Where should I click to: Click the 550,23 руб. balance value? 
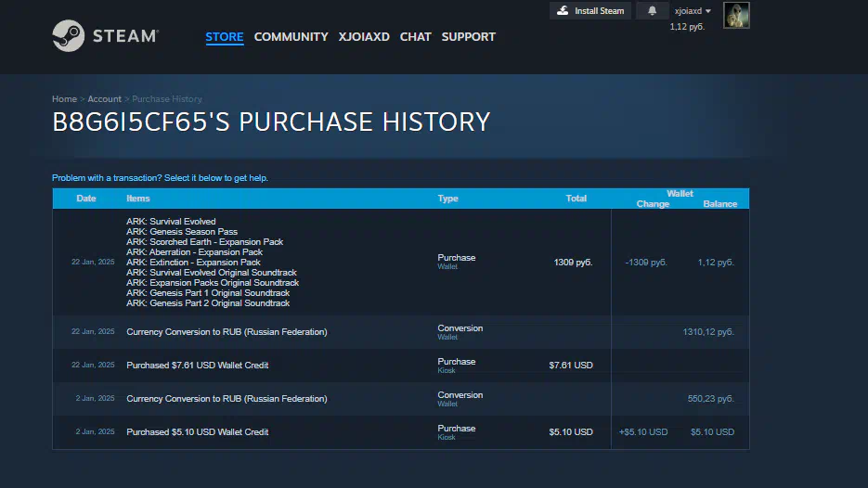711,399
